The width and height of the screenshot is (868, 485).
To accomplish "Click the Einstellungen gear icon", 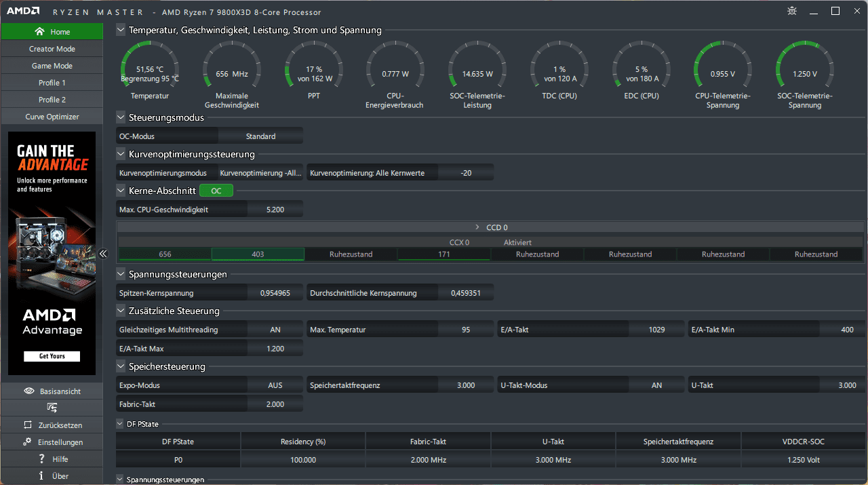I will [x=28, y=442].
